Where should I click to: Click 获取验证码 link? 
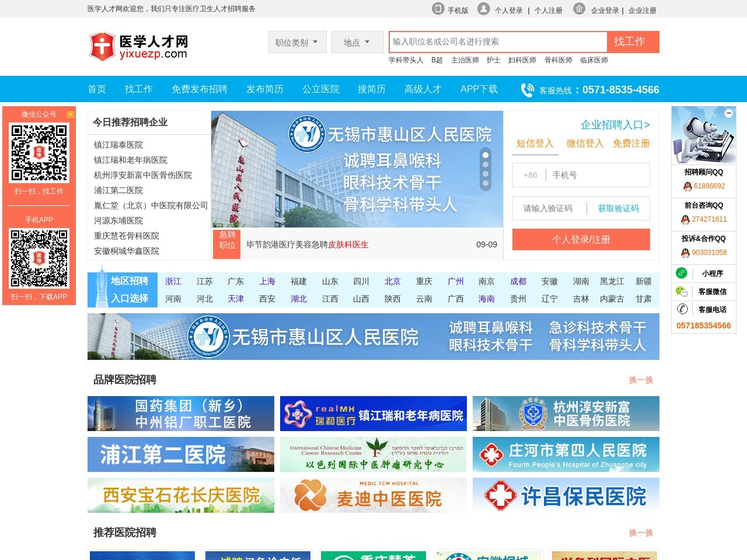pos(619,208)
